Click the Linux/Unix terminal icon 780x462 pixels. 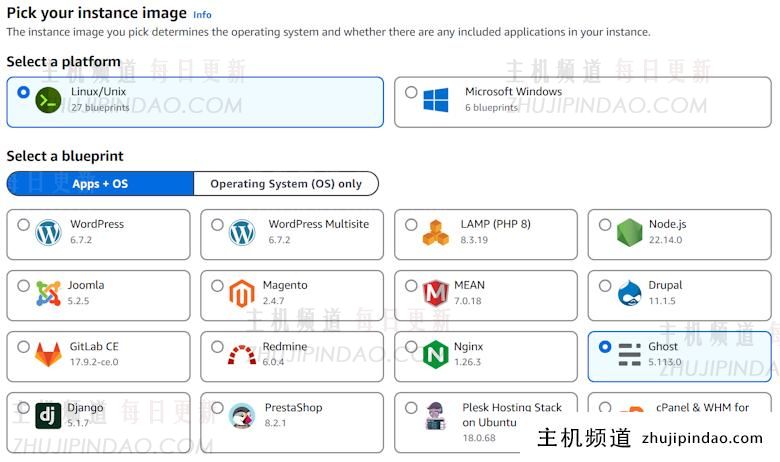48,100
